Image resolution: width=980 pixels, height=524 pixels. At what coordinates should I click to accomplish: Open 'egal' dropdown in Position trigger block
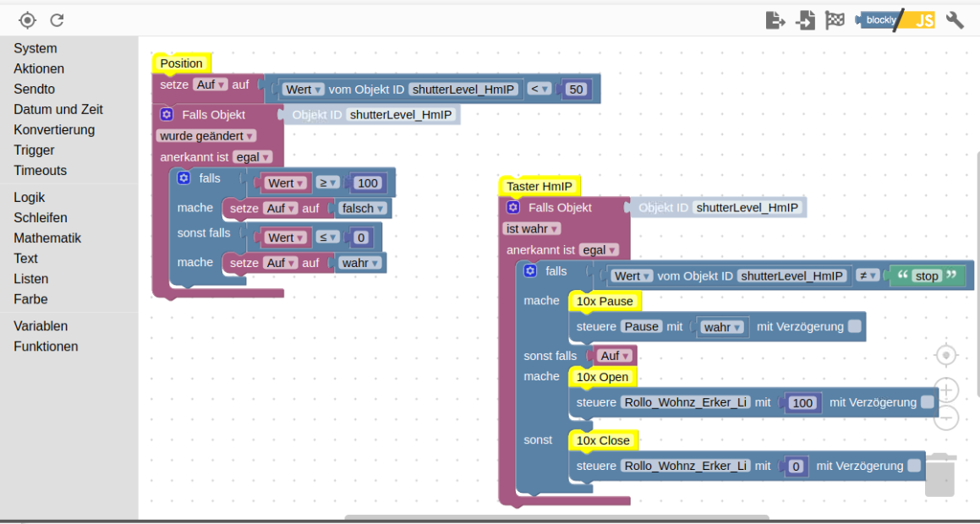click(x=253, y=157)
